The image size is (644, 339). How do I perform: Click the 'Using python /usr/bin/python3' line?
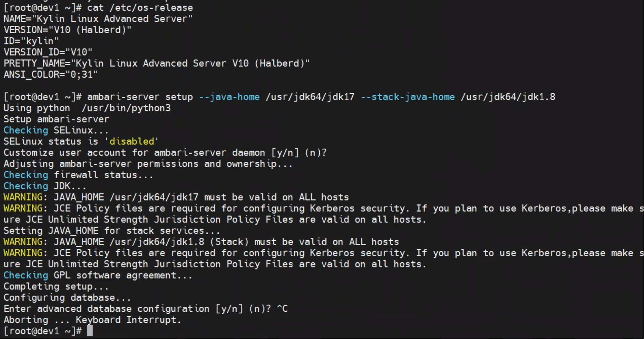click(x=87, y=108)
